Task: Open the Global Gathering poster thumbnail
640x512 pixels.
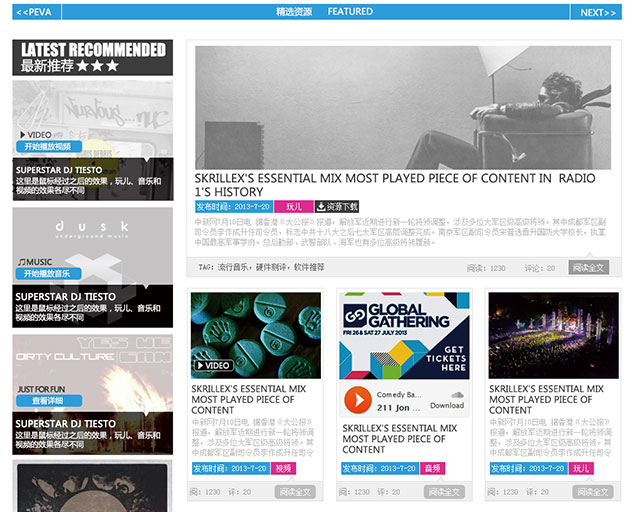Action: (x=403, y=335)
